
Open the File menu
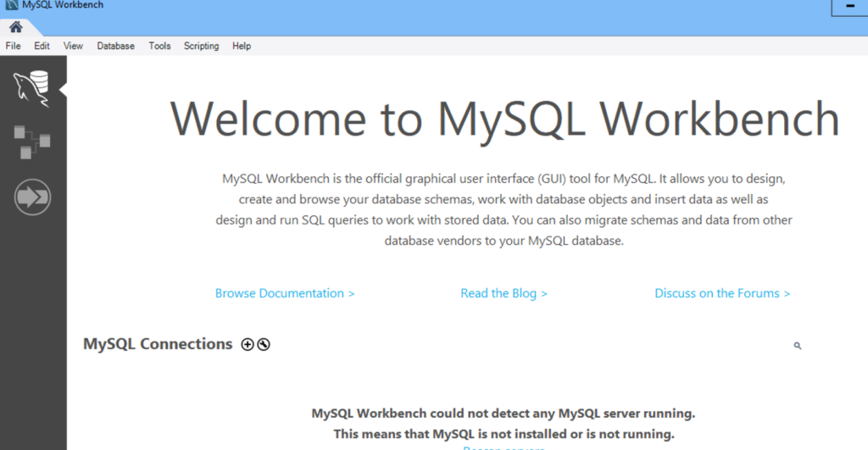[14, 46]
